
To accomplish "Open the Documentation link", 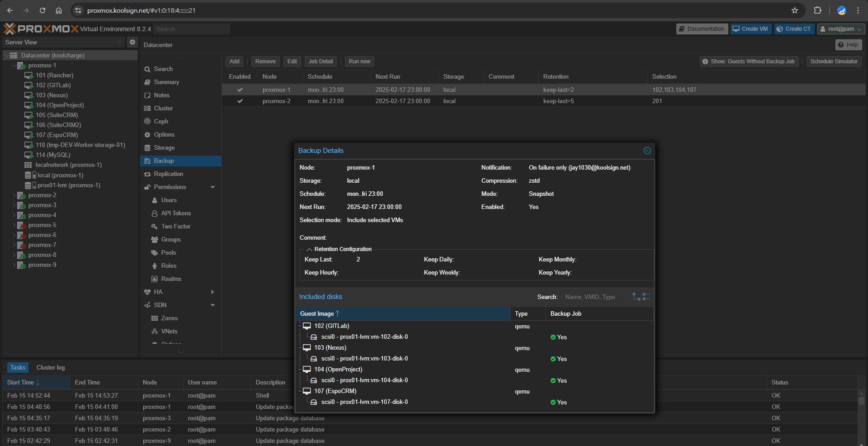I will click(x=702, y=29).
